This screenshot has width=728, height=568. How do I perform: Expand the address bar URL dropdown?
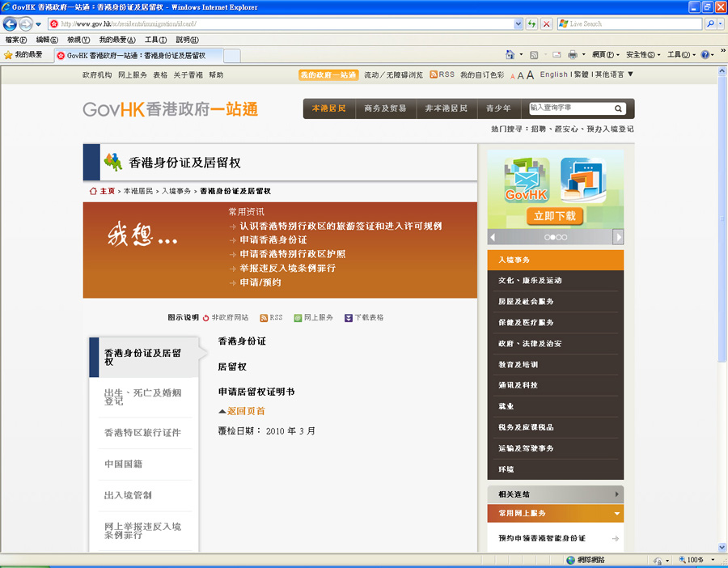click(518, 24)
